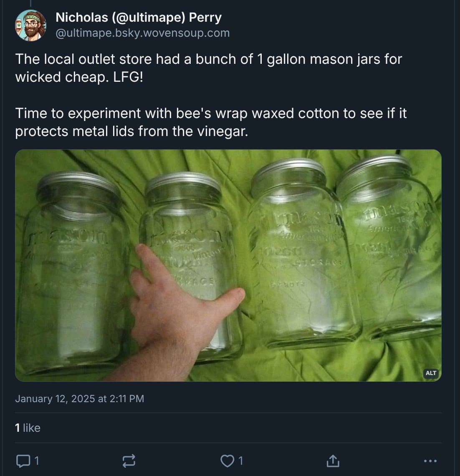Click Nicholas Perry's avatar picture
This screenshot has height=476, width=460.
coord(31,25)
